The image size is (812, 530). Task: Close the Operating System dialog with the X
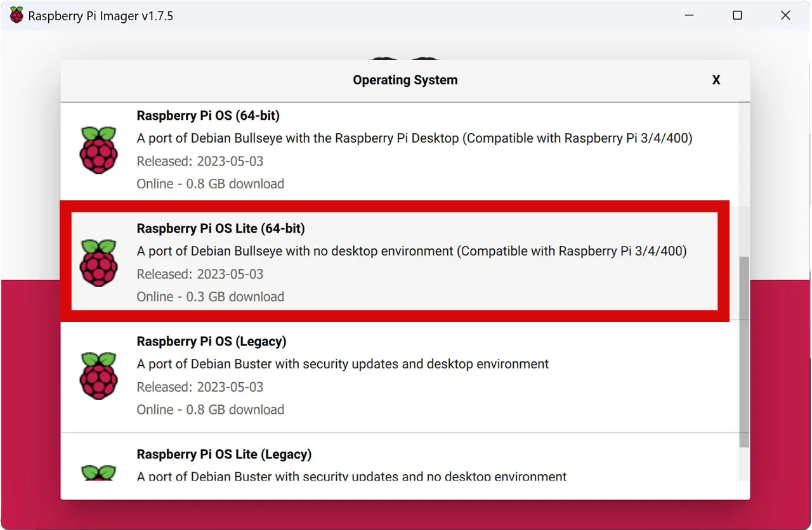pos(716,80)
